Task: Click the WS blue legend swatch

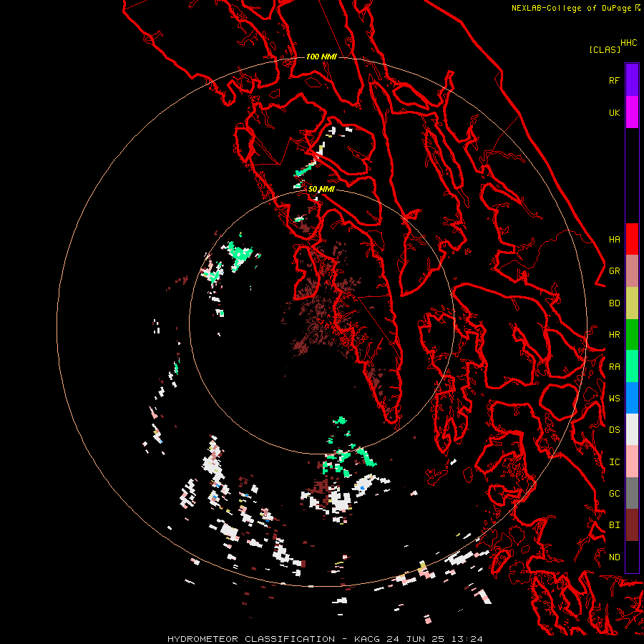Action: pyautogui.click(x=632, y=398)
